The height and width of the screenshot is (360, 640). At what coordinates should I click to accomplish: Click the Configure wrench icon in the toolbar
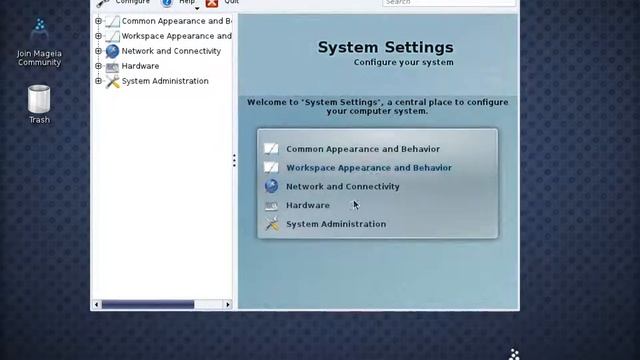point(103,3)
